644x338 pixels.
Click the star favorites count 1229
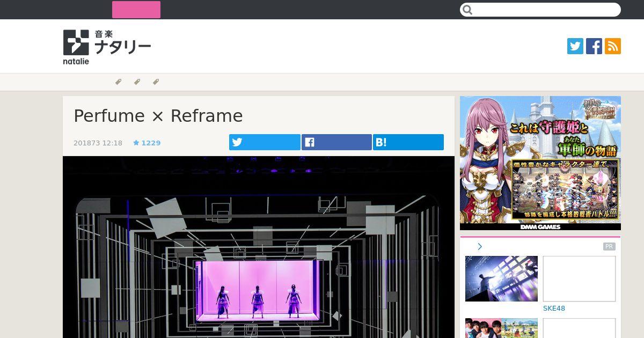tap(147, 143)
